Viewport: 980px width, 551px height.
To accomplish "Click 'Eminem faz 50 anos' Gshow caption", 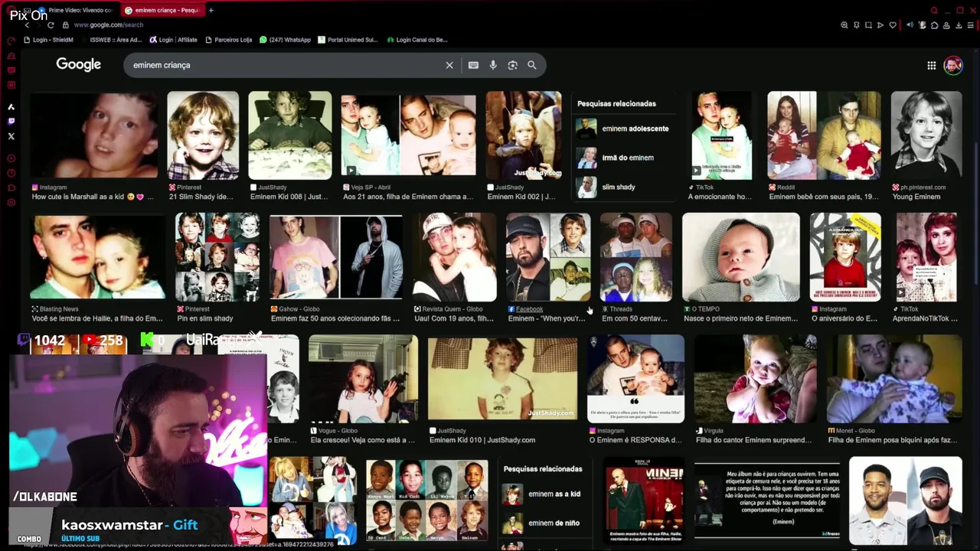I will (335, 318).
